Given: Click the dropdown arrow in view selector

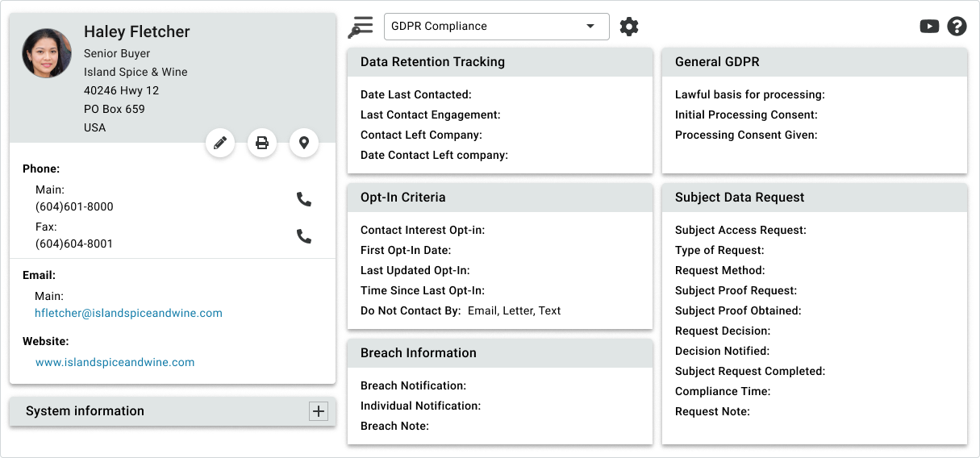Looking at the screenshot, I should point(590,27).
